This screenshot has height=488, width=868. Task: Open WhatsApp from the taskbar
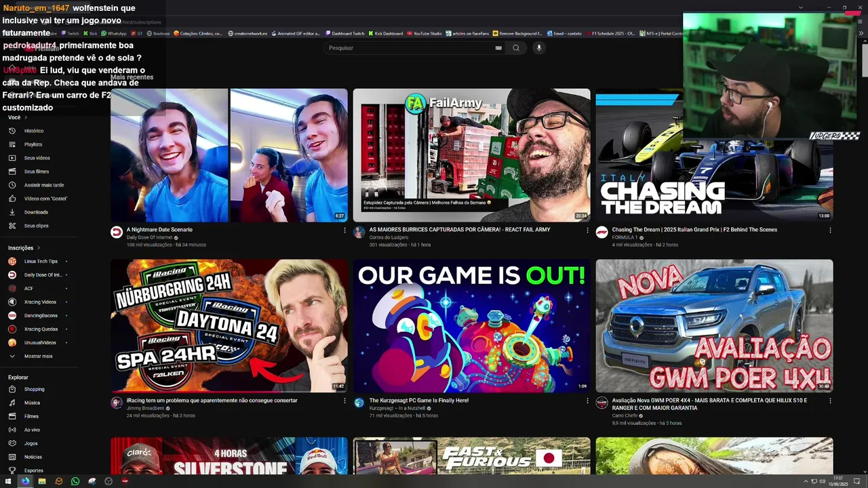coord(75,481)
